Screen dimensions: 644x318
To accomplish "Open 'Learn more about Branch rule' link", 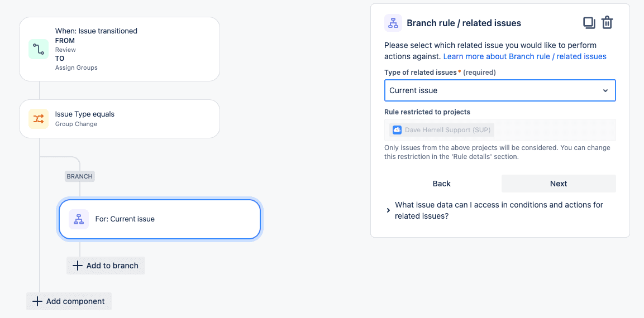I will tap(525, 56).
